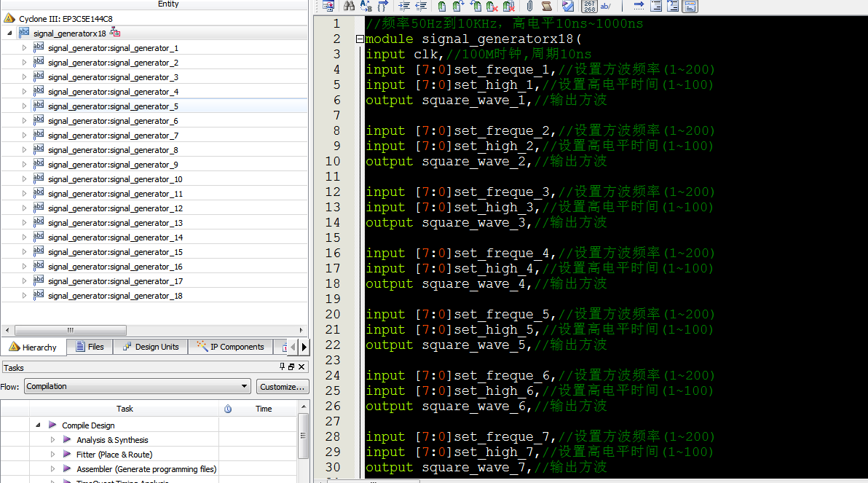
Task: Click the Tasks vertical scrollbar thumb
Action: [x=303, y=436]
